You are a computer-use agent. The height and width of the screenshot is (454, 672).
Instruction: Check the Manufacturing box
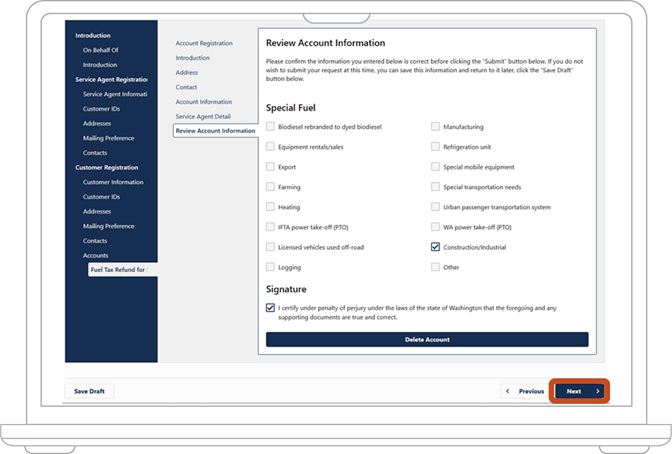click(435, 126)
